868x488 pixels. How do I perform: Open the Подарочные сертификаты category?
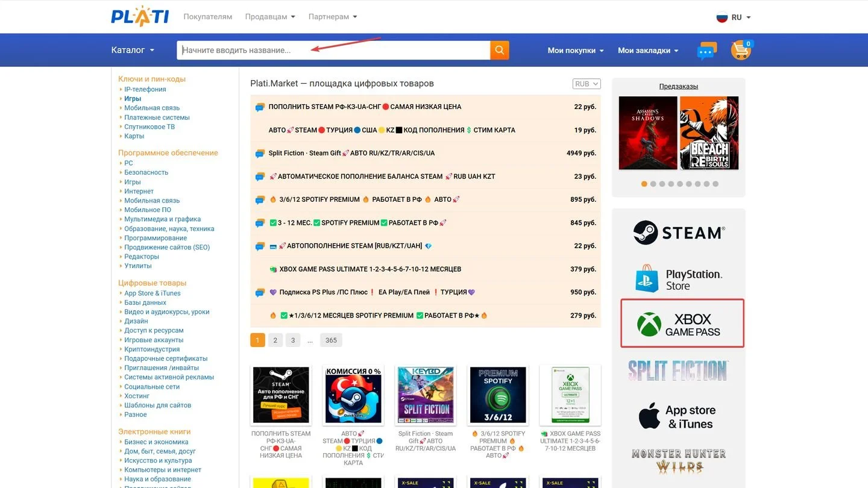click(x=166, y=358)
